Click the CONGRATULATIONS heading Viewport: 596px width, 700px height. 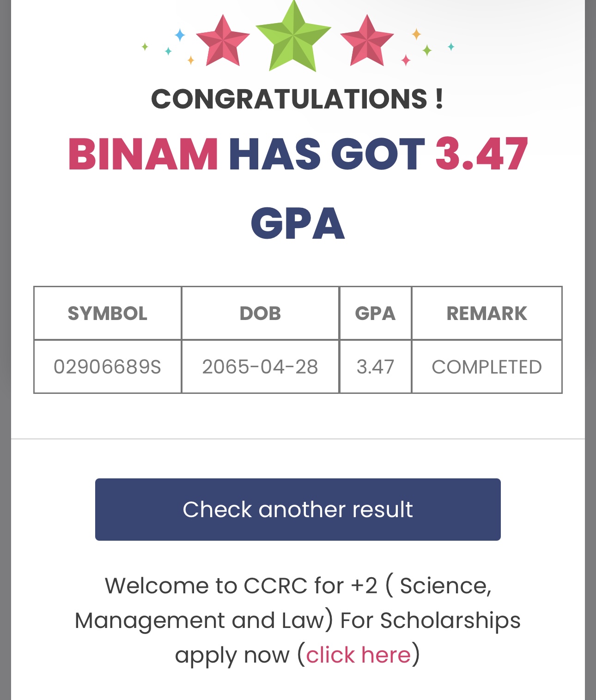click(x=298, y=99)
